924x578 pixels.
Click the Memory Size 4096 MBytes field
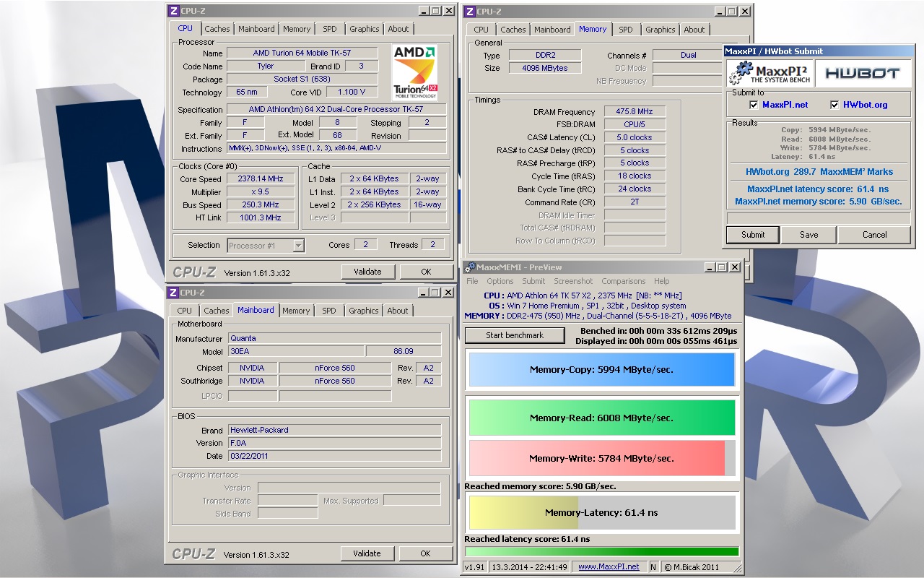544,68
